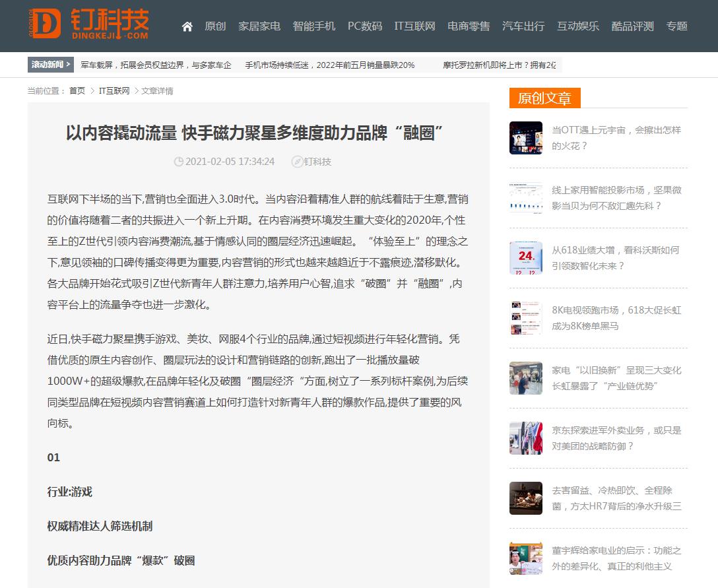Click the clock icon beside publish date

point(179,162)
